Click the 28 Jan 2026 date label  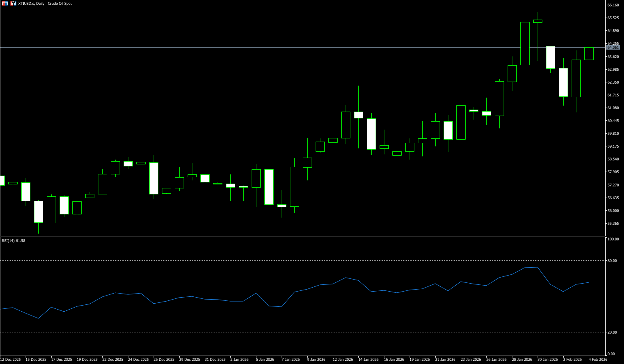522,360
